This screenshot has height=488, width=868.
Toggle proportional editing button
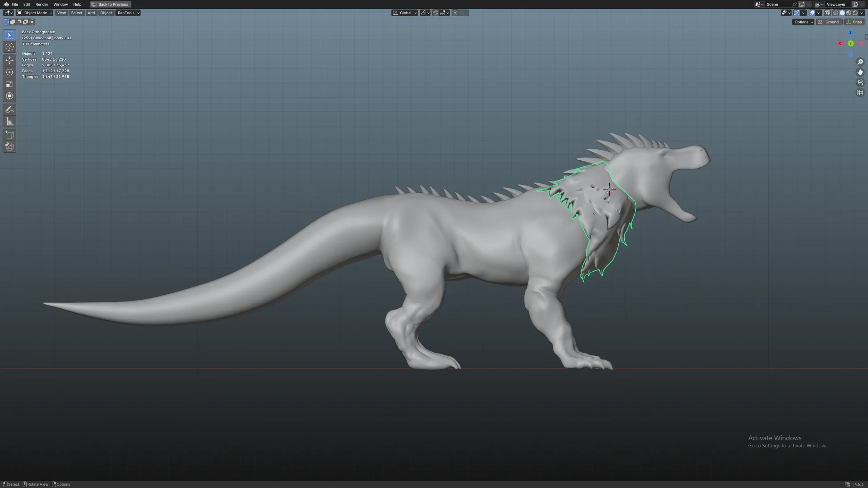coord(455,13)
